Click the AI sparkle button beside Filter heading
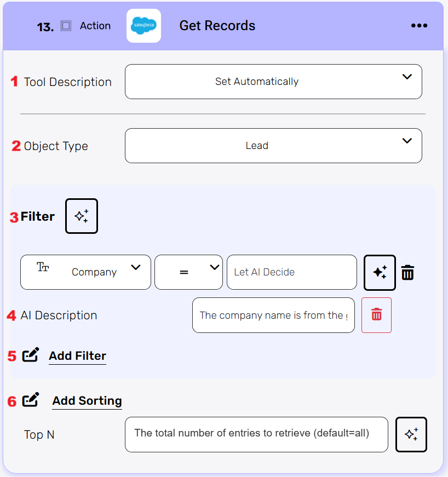This screenshot has width=448, height=477. tap(82, 216)
